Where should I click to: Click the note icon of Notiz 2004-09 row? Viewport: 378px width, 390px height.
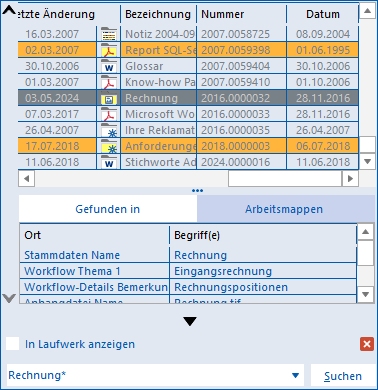(109, 34)
